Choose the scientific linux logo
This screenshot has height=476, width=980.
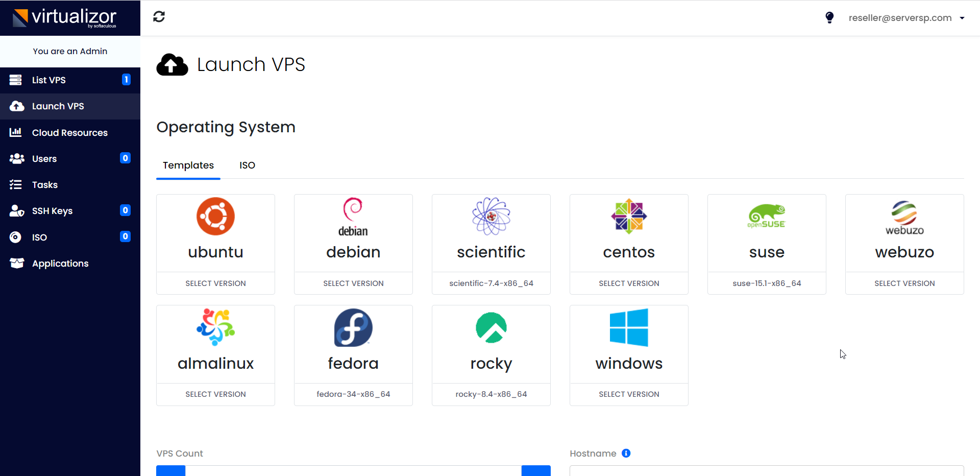tap(491, 216)
